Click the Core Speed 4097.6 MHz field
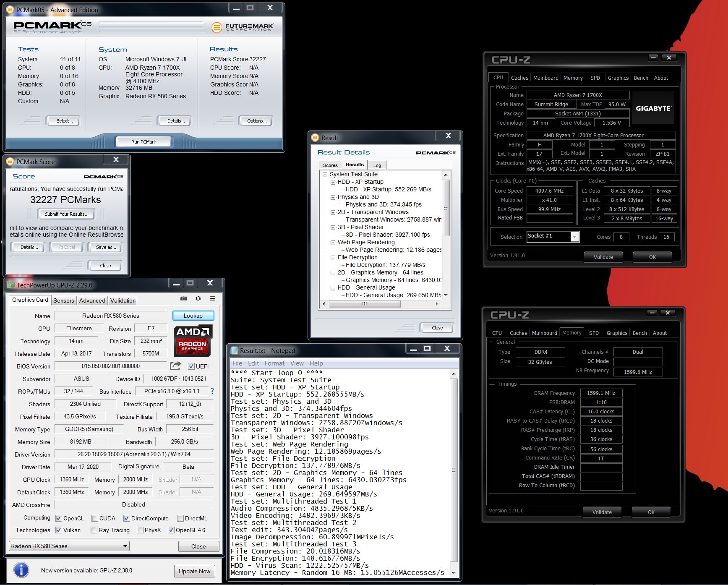Image resolution: width=728 pixels, height=585 pixels. tap(550, 191)
